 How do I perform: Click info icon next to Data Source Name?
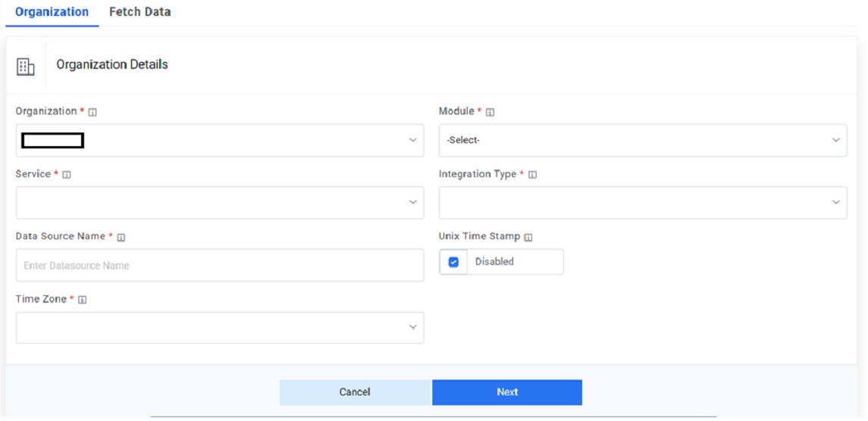[x=121, y=237]
